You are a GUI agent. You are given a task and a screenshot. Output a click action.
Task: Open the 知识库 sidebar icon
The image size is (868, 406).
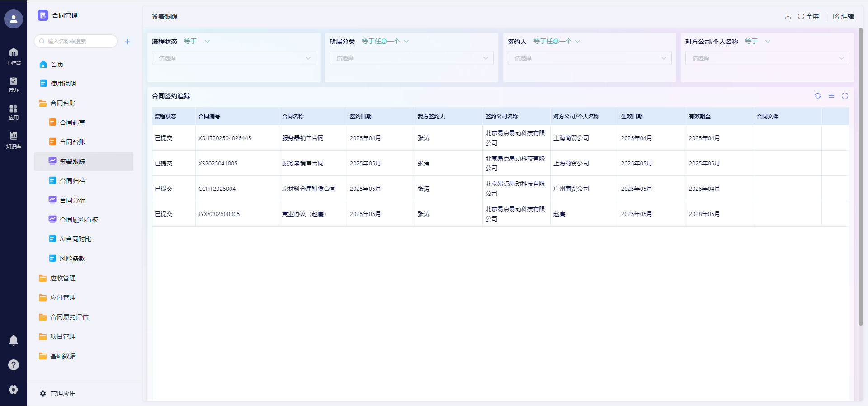[14, 140]
